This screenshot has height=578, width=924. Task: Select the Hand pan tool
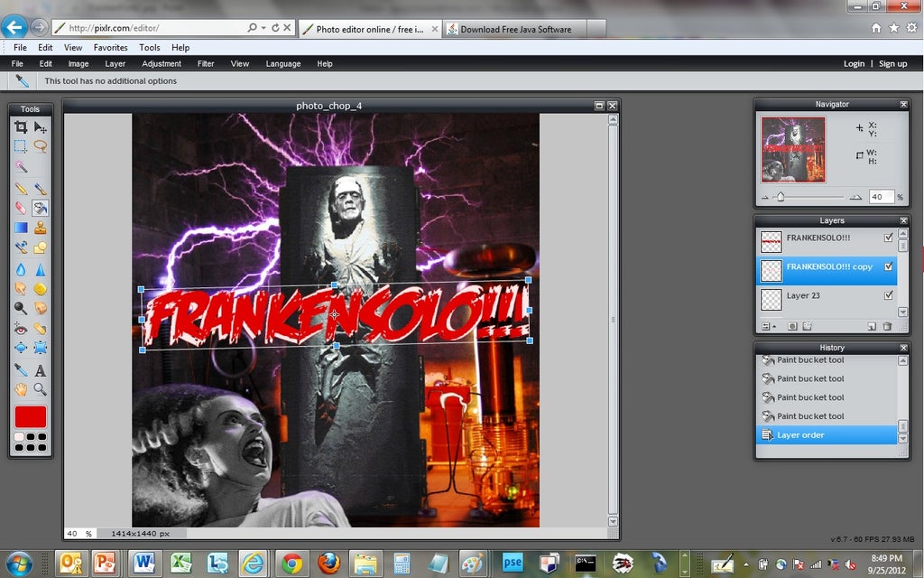click(21, 389)
